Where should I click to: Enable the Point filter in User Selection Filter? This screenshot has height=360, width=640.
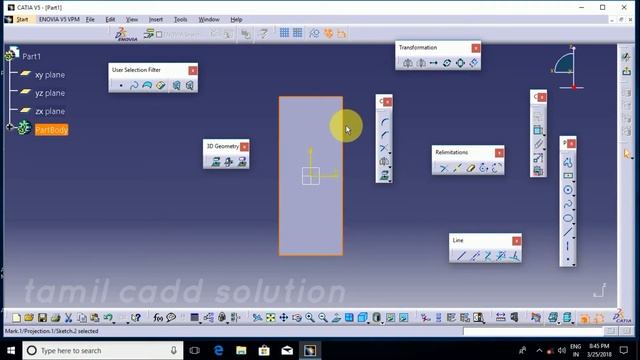click(121, 85)
